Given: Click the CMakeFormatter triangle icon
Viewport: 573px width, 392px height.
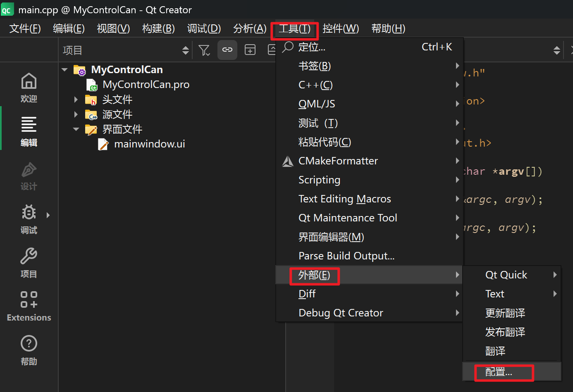Looking at the screenshot, I should [288, 161].
